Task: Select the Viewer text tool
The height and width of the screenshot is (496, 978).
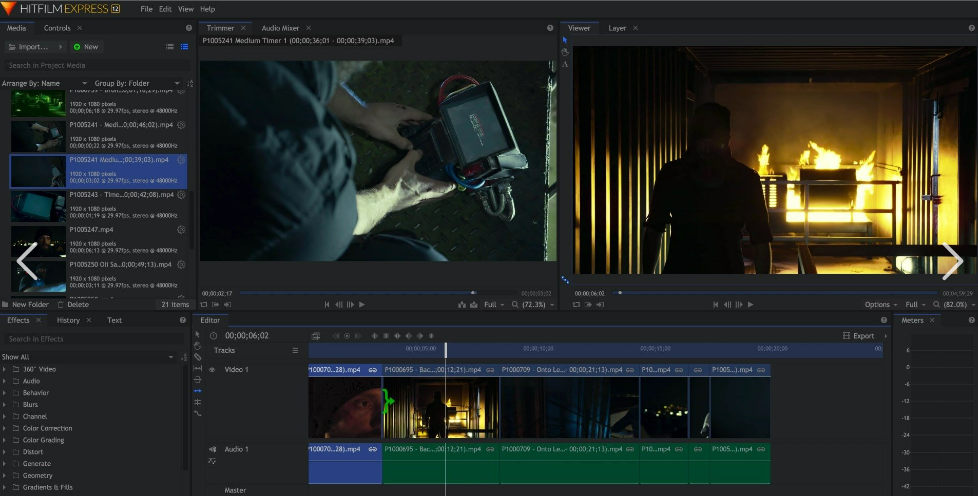Action: pos(565,64)
